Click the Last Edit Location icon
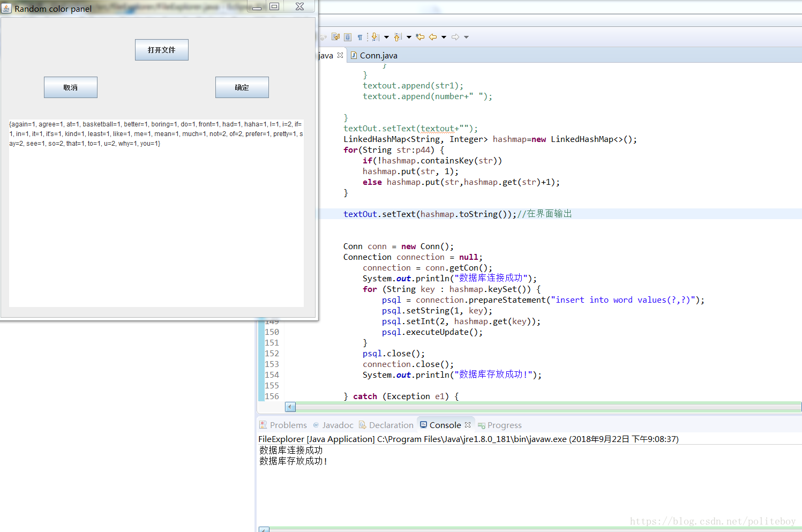 click(x=420, y=37)
